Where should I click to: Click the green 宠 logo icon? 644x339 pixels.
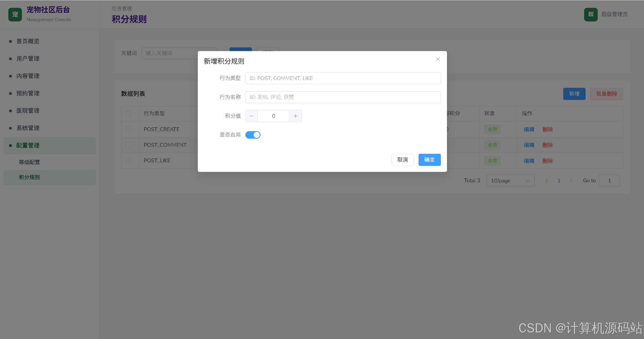(x=15, y=15)
